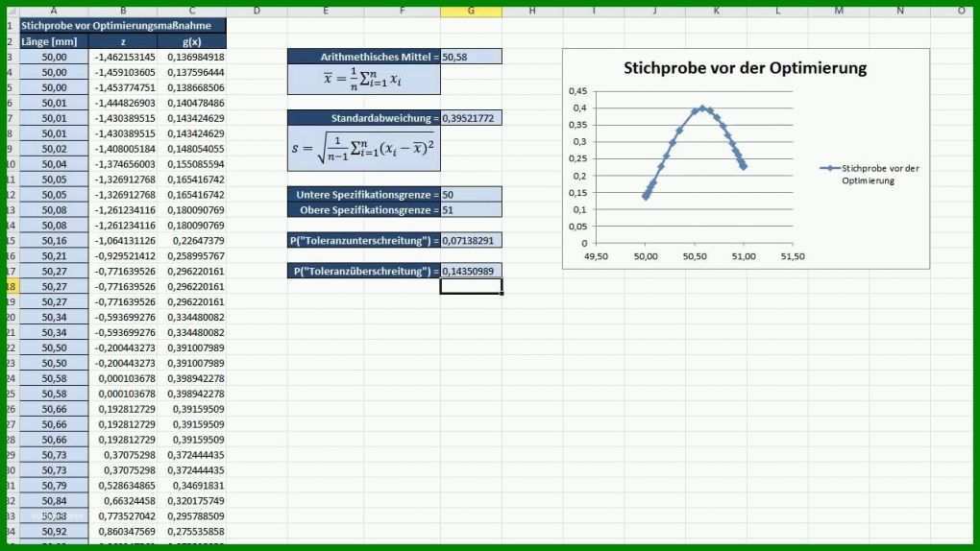The height and width of the screenshot is (551, 980).
Task: Select z value -1,462153145
Action: coord(123,57)
